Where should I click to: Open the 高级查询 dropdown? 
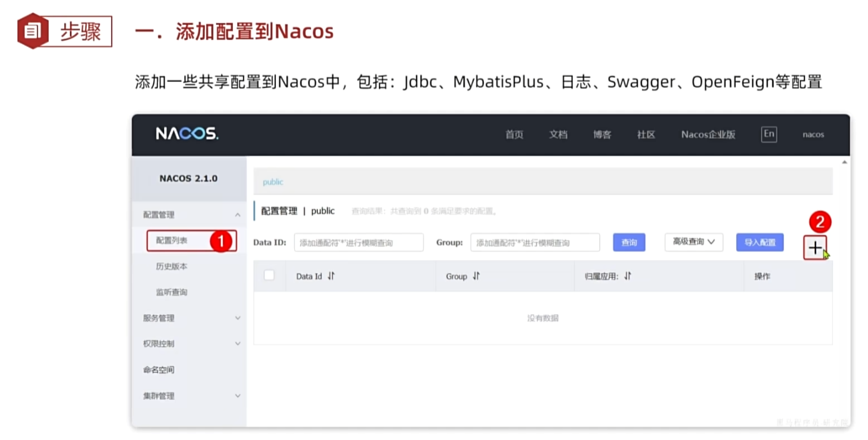click(694, 242)
